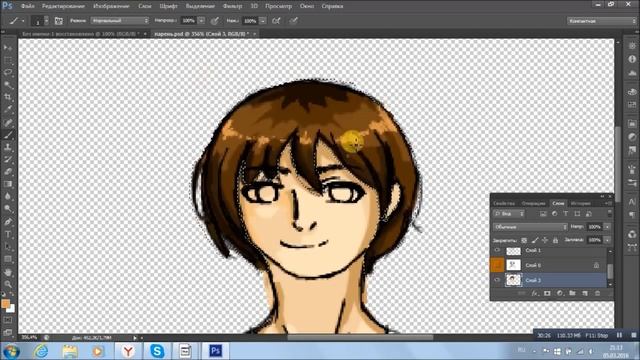
Task: Open the Файл menu
Action: (x=27, y=6)
